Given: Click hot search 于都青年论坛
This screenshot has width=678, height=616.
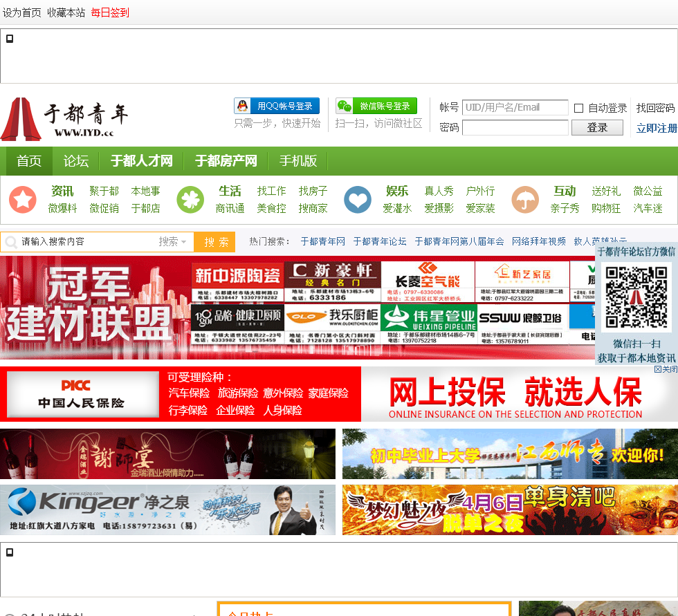Looking at the screenshot, I should (380, 241).
